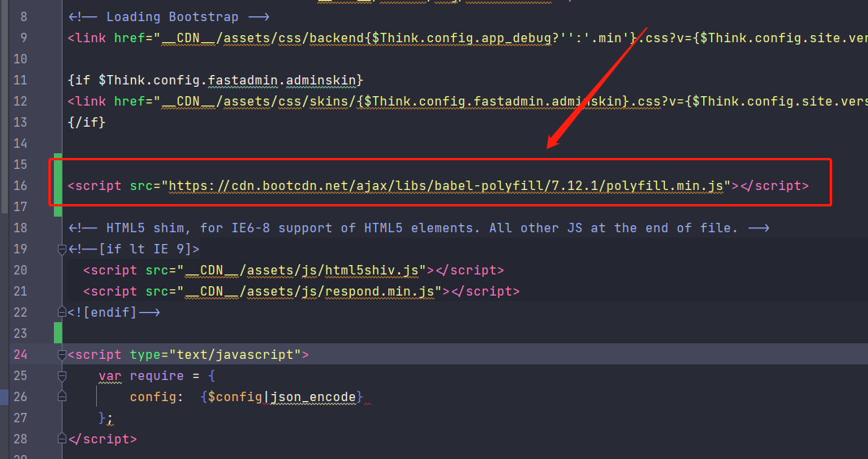Click the respond.min.js script path
The image size is (868, 459).
309,292
